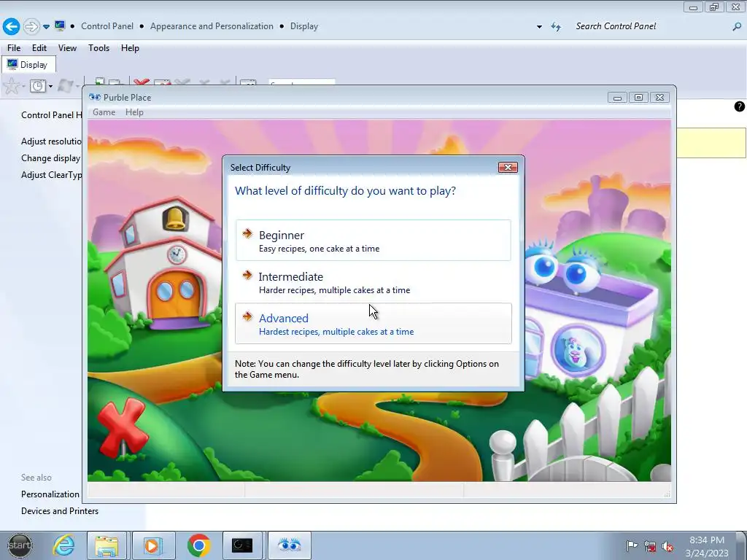
Task: Go to Appearance and Personalization breadcrumb
Action: pos(212,26)
